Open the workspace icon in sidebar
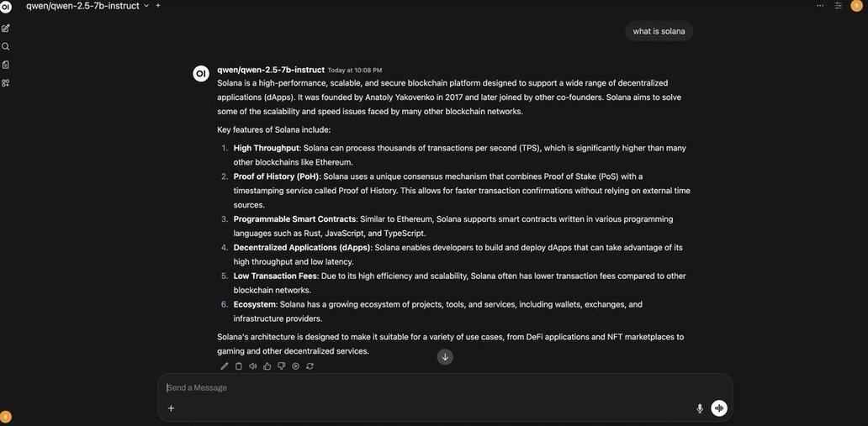 pyautogui.click(x=6, y=82)
